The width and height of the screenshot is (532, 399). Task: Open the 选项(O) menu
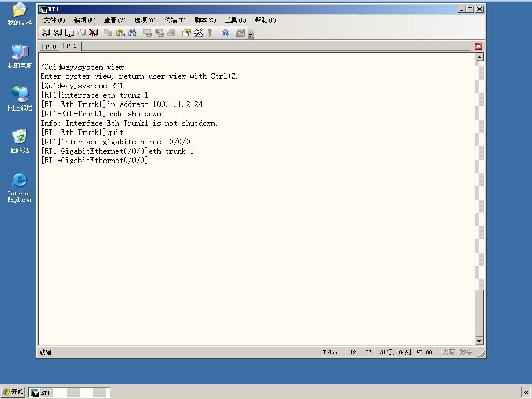coord(145,20)
